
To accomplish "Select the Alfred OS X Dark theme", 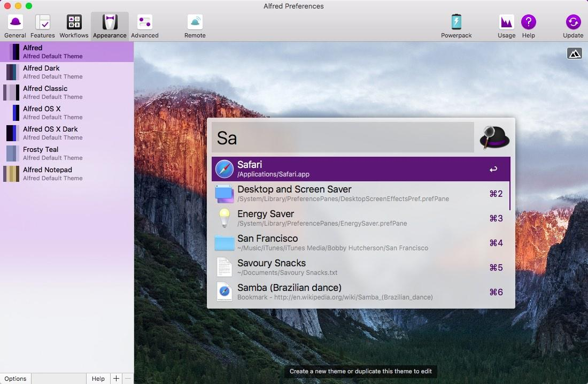I will click(67, 133).
